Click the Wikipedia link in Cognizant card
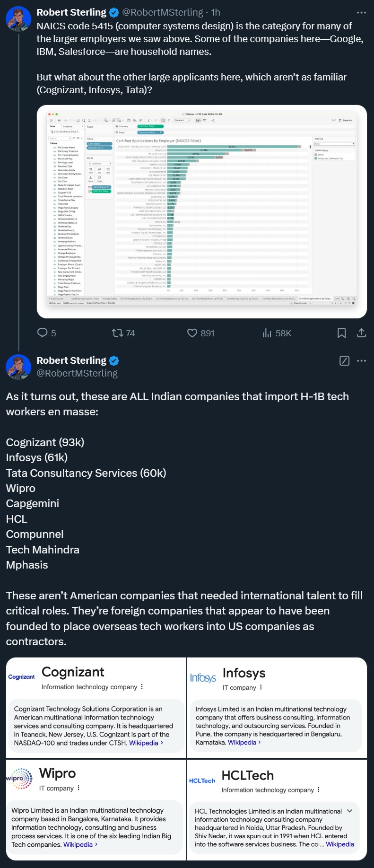374x868 pixels. click(x=144, y=743)
